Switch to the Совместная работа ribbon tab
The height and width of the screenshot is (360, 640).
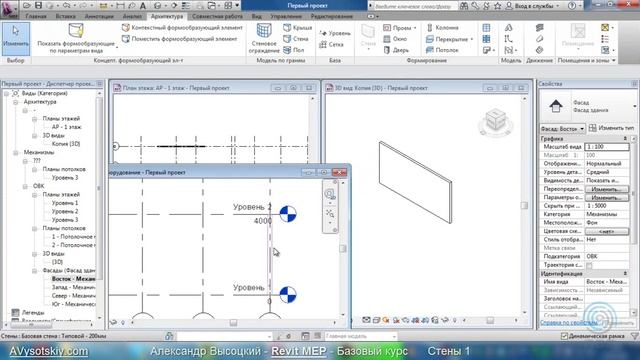[218, 16]
